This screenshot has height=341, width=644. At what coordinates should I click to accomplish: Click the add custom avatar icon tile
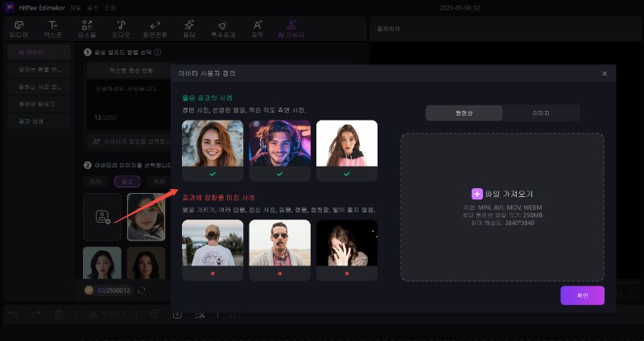pos(102,216)
